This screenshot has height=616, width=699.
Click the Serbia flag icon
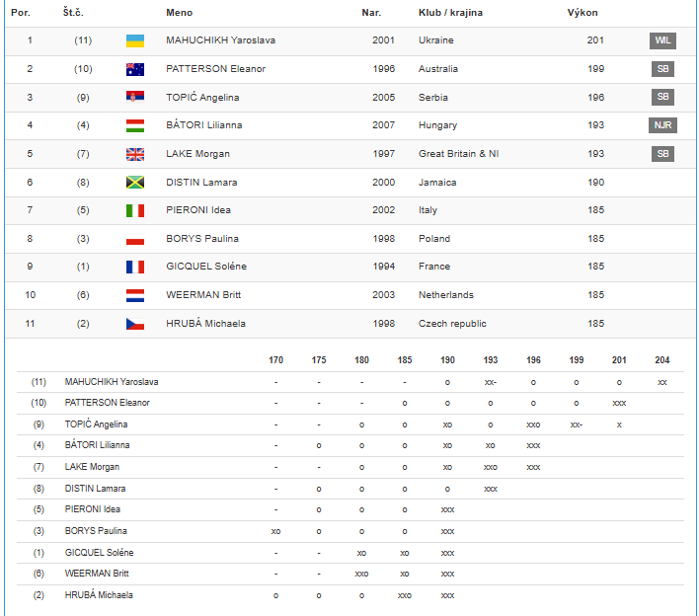(135, 97)
